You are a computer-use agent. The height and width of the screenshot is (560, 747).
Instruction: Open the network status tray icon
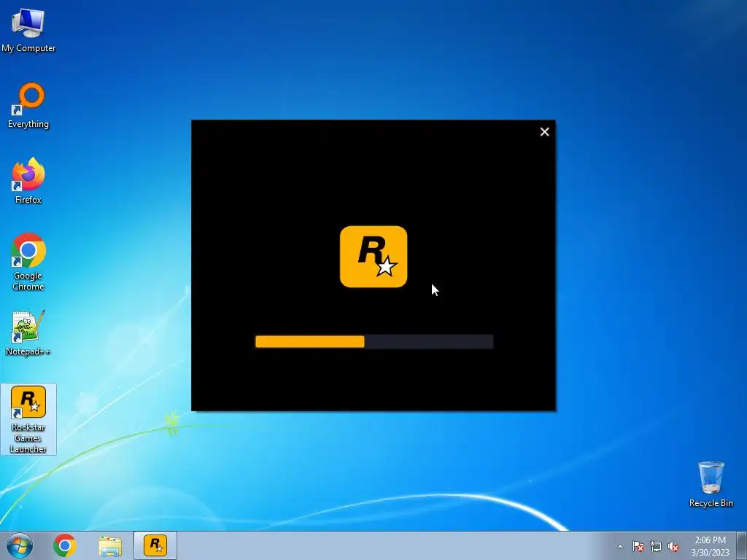point(656,546)
